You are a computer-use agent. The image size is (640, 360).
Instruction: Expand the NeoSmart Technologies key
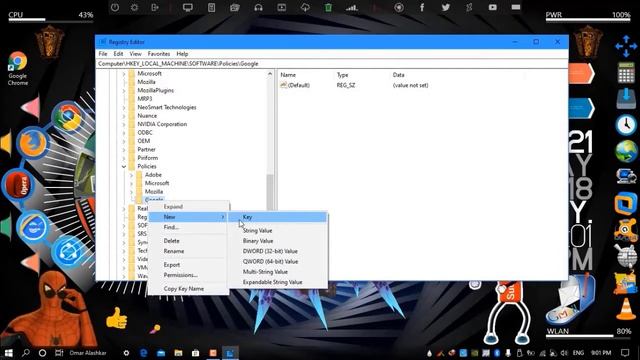click(x=124, y=107)
